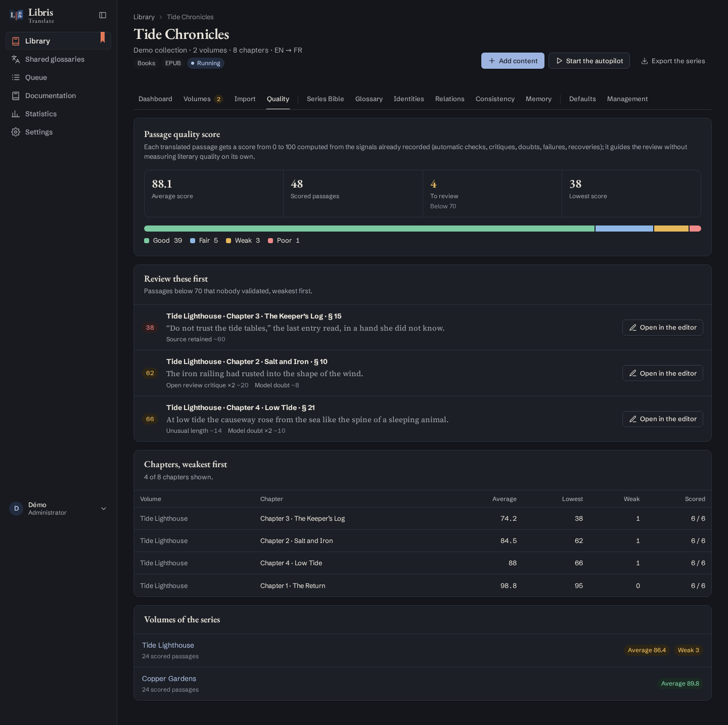Click the Average column header
Viewport: 728px width, 725px height.
[505, 499]
